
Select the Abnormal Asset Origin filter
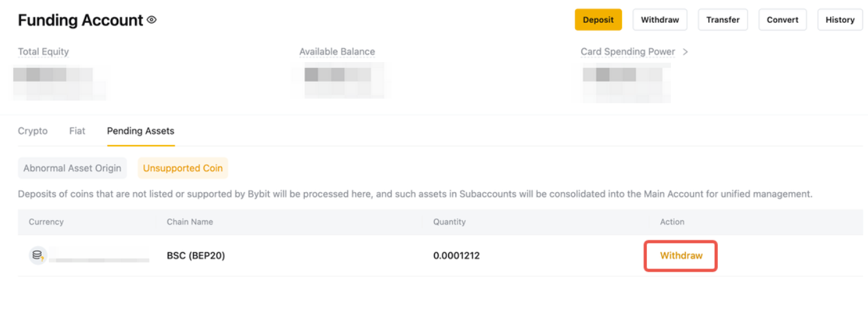point(72,168)
